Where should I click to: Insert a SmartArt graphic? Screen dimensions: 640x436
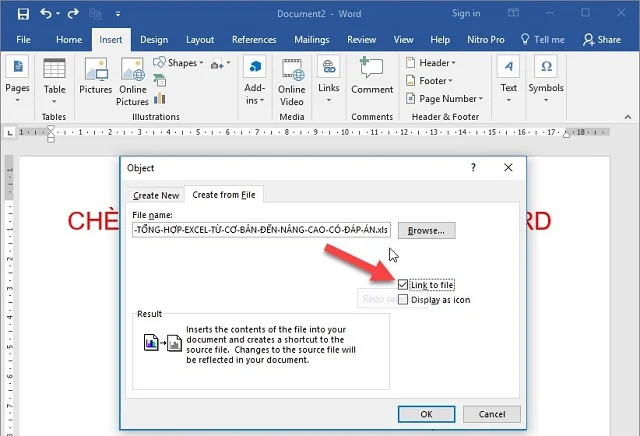pos(160,80)
